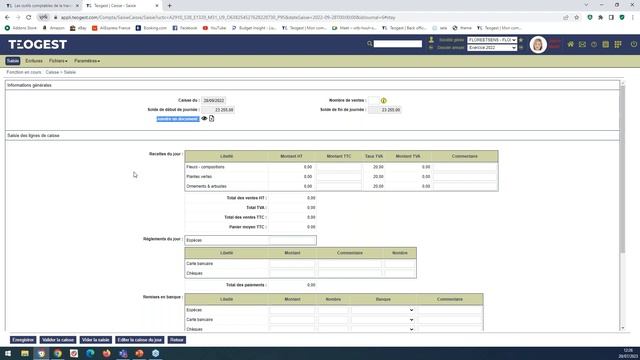Image resolution: width=640 pixels, height=360 pixels.
Task: Reload the browser page
Action: tap(28, 18)
